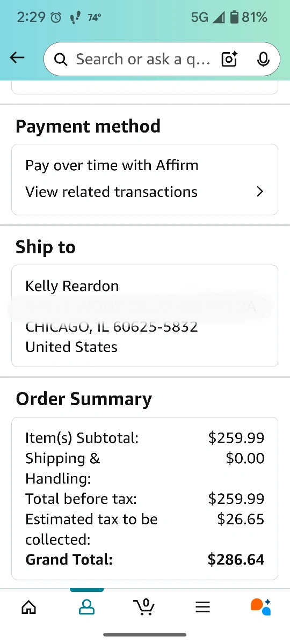The image size is (290, 644).
Task: Open the shopping cart icon
Action: (143, 606)
